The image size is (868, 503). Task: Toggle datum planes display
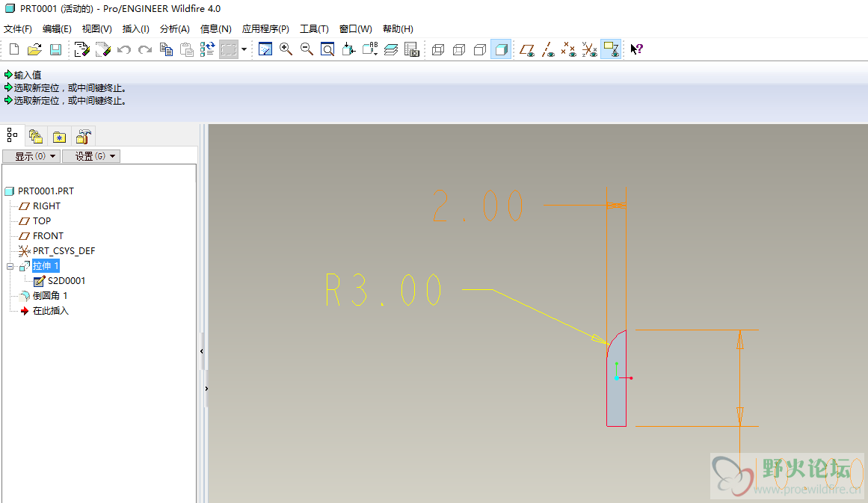coord(528,50)
